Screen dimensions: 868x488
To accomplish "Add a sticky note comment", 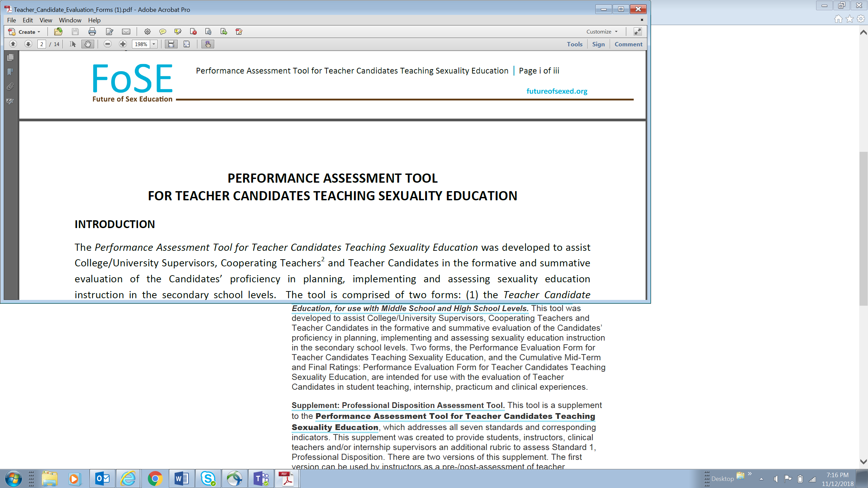I will 163,32.
